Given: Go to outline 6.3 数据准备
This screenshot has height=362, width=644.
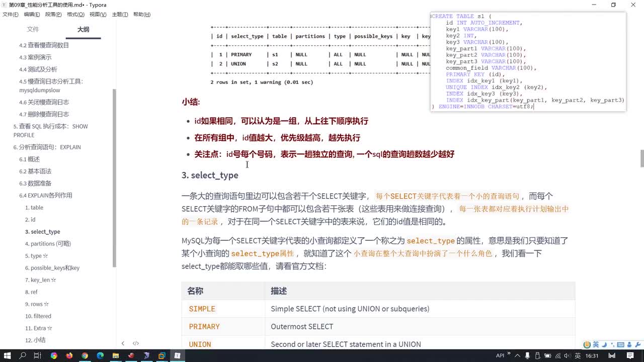Looking at the screenshot, I should point(35,184).
